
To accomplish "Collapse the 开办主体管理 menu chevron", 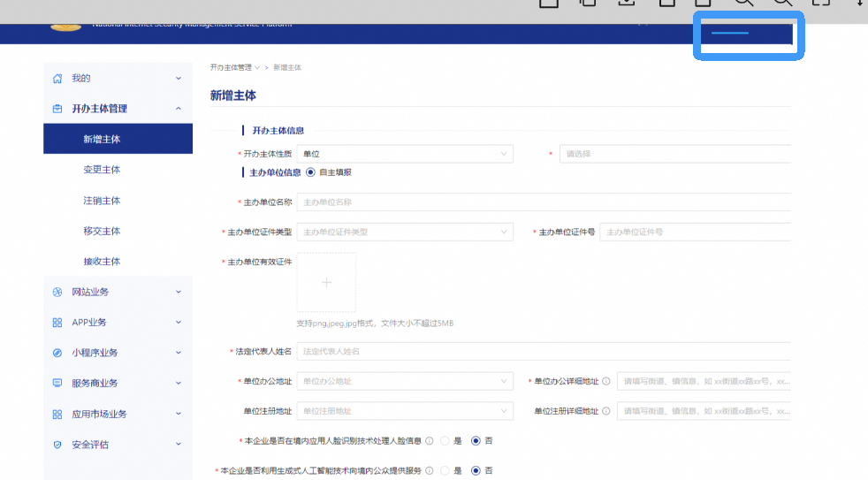I will pos(179,109).
